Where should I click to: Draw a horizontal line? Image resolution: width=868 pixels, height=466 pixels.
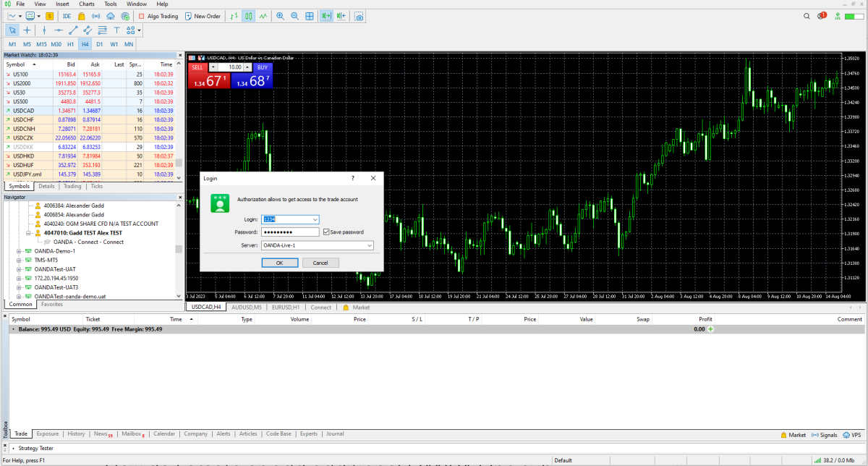coord(59,30)
